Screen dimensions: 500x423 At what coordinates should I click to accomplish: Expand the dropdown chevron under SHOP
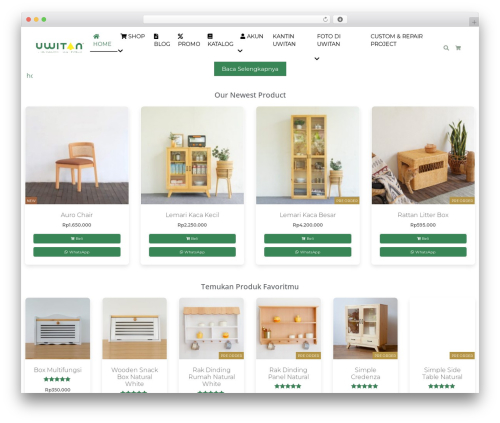[x=120, y=51]
